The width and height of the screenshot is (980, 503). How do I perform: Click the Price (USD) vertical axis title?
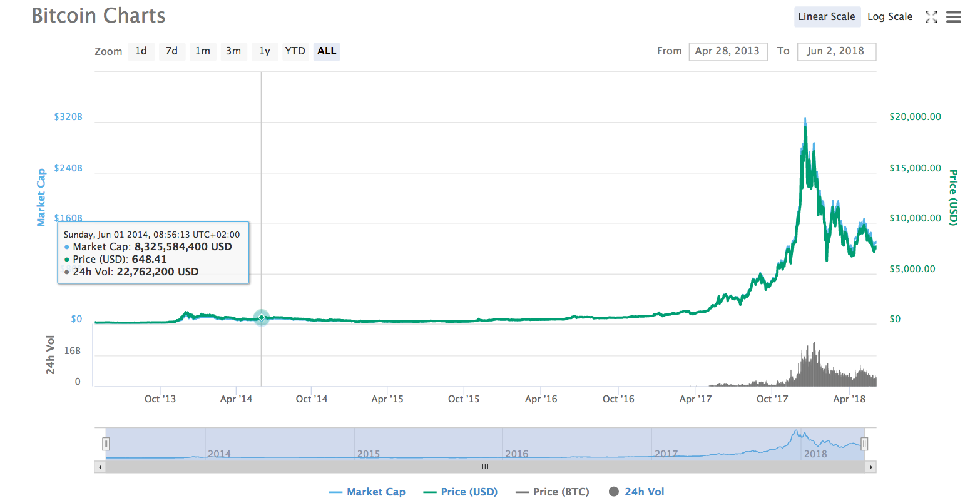point(953,198)
